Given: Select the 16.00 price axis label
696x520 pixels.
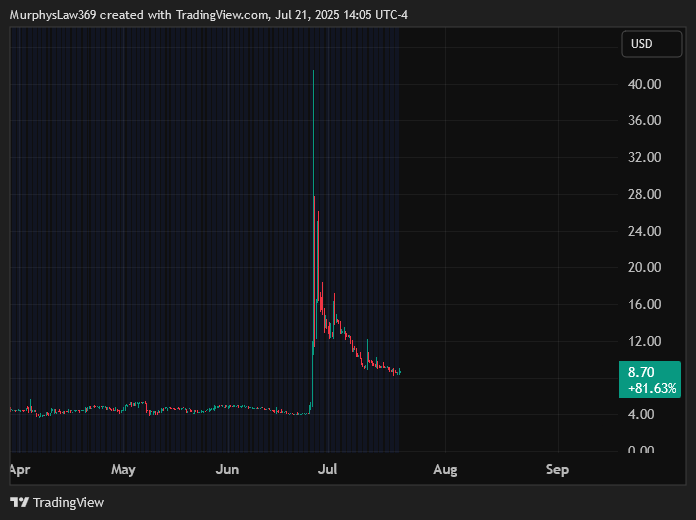Looking at the screenshot, I should pyautogui.click(x=645, y=304).
